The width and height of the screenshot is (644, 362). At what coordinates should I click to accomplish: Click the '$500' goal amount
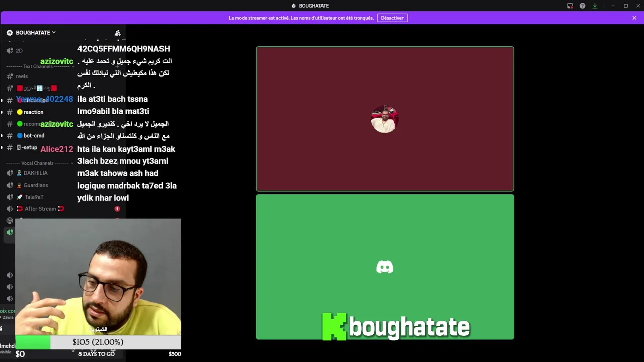coord(175,354)
